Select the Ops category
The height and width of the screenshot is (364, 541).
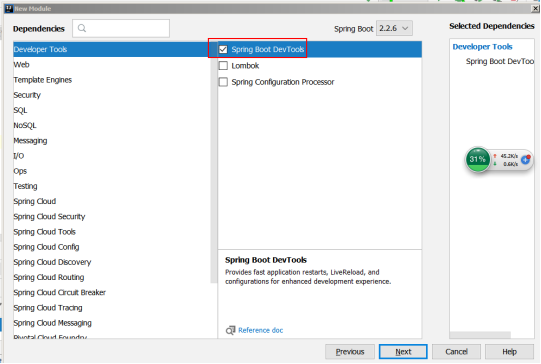coord(111,171)
